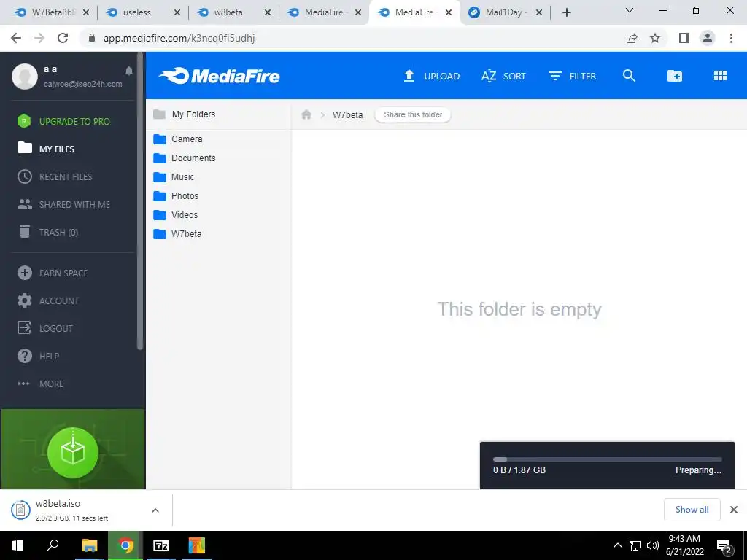Click the Logout icon

coord(24,328)
